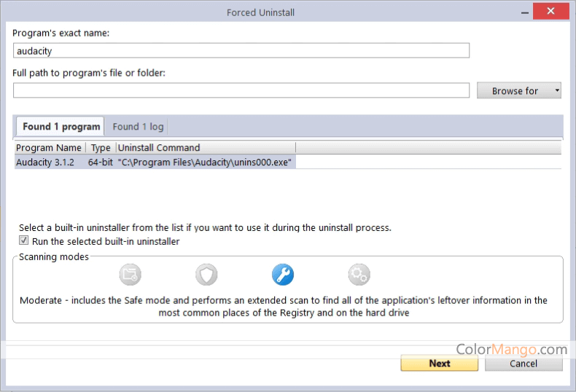Select the folder scanning mode icon
The height and width of the screenshot is (392, 576).
pos(130,275)
